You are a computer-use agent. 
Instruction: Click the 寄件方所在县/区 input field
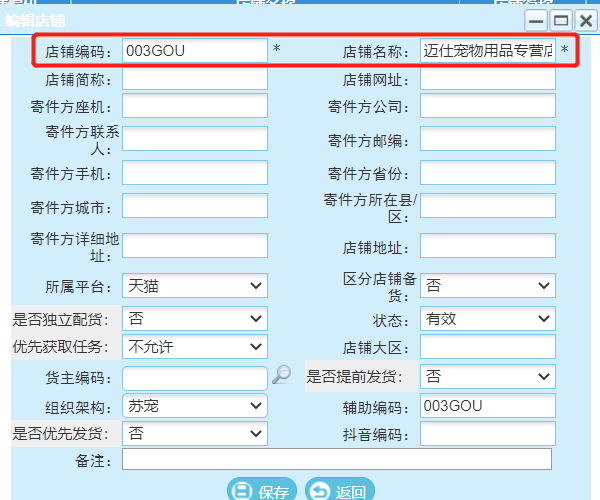[x=488, y=205]
